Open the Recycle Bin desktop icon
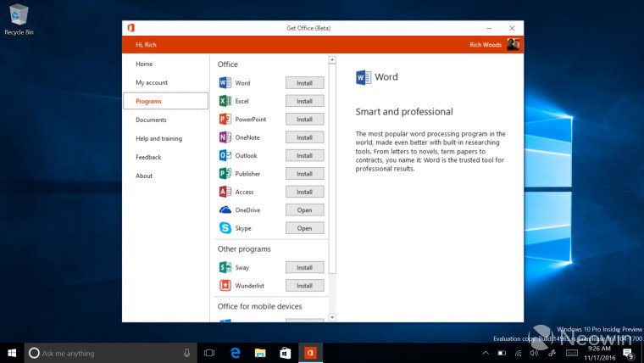Image resolution: width=644 pixels, height=363 pixels. (x=19, y=19)
